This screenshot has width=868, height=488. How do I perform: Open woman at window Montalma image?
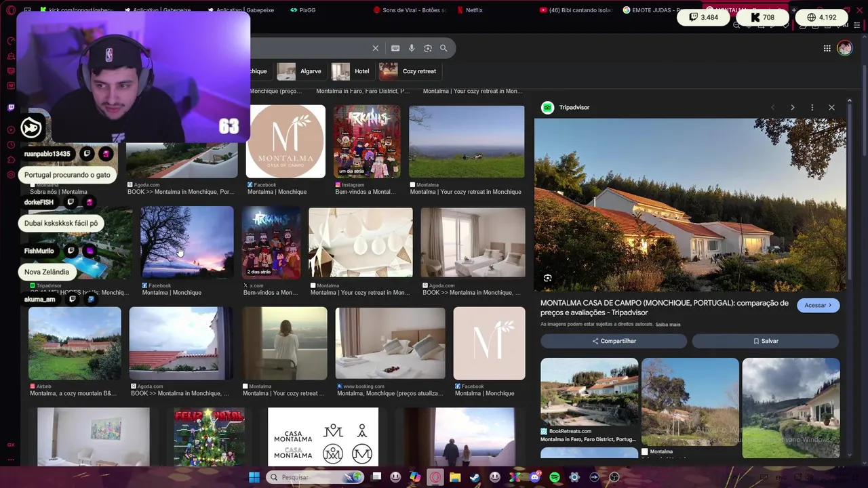pos(285,343)
